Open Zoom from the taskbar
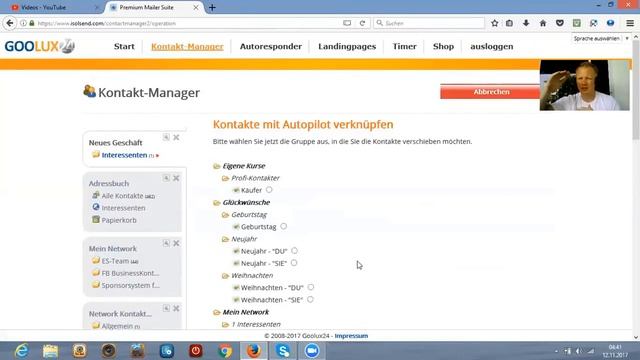Image resolution: width=640 pixels, height=360 pixels. coord(312,351)
